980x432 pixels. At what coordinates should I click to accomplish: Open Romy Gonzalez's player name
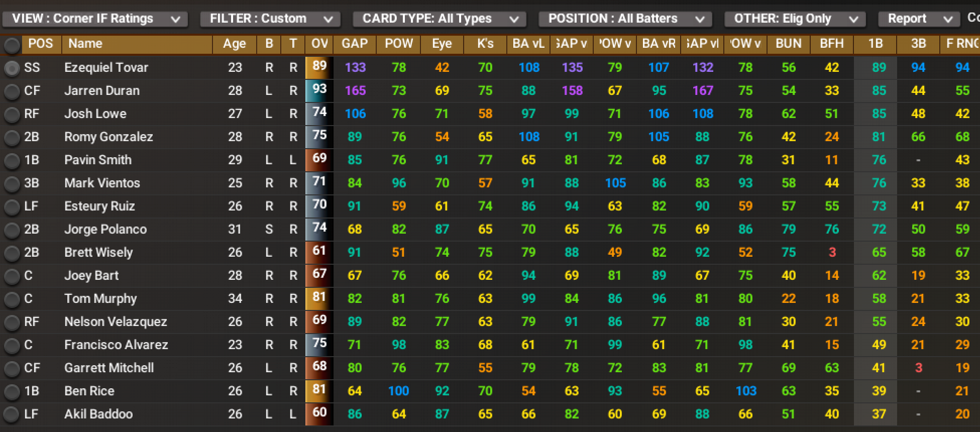[108, 137]
